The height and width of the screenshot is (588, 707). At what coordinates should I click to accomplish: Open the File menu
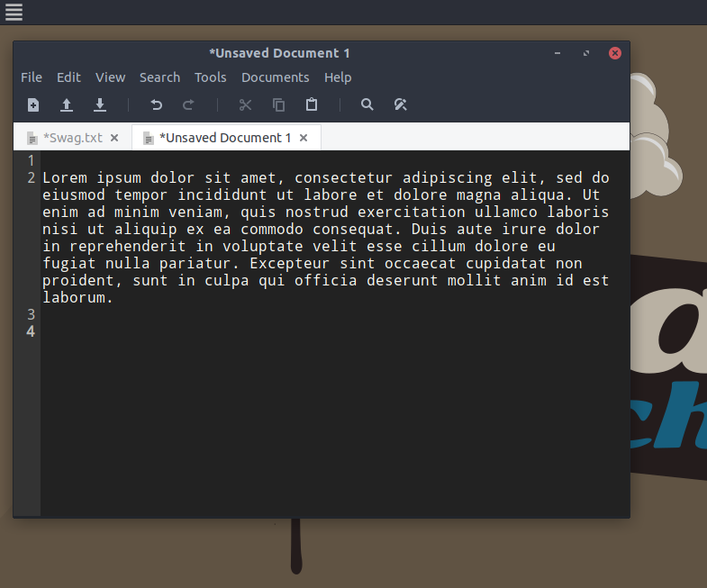point(32,77)
